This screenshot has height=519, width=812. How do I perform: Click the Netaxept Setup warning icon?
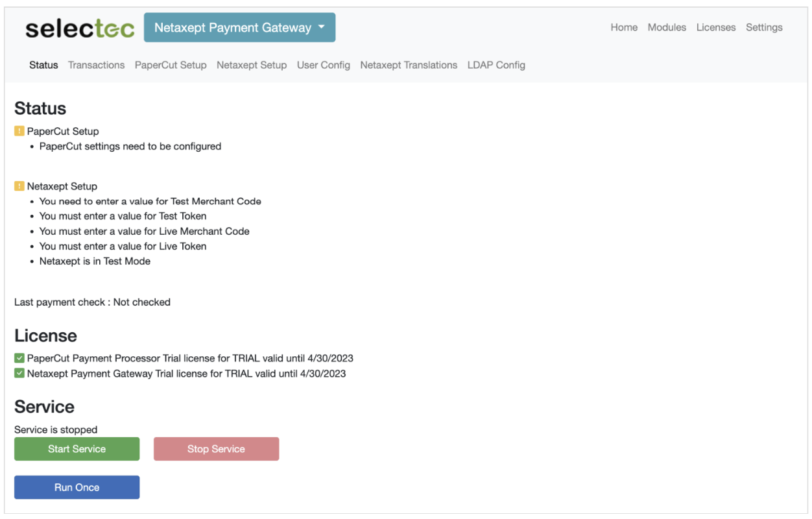[19, 186]
